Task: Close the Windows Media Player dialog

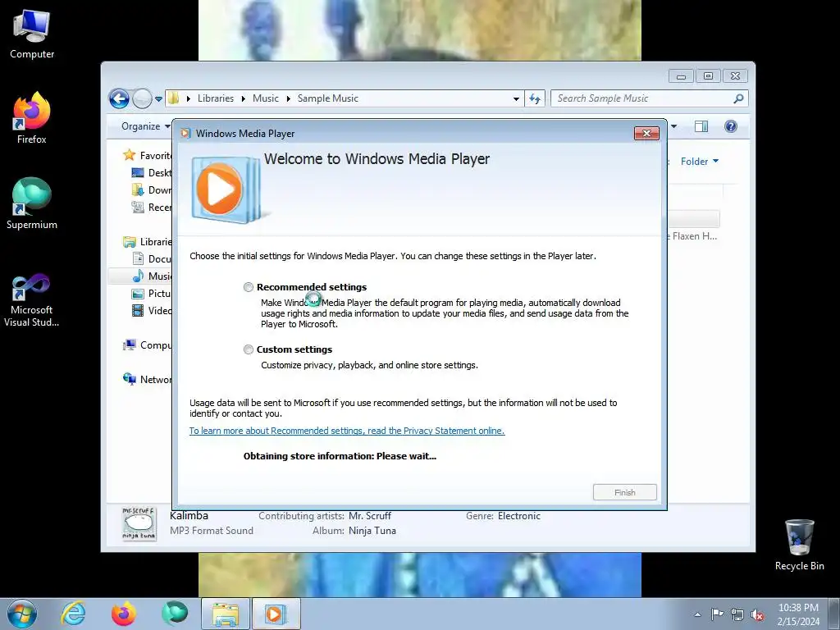Action: [646, 134]
